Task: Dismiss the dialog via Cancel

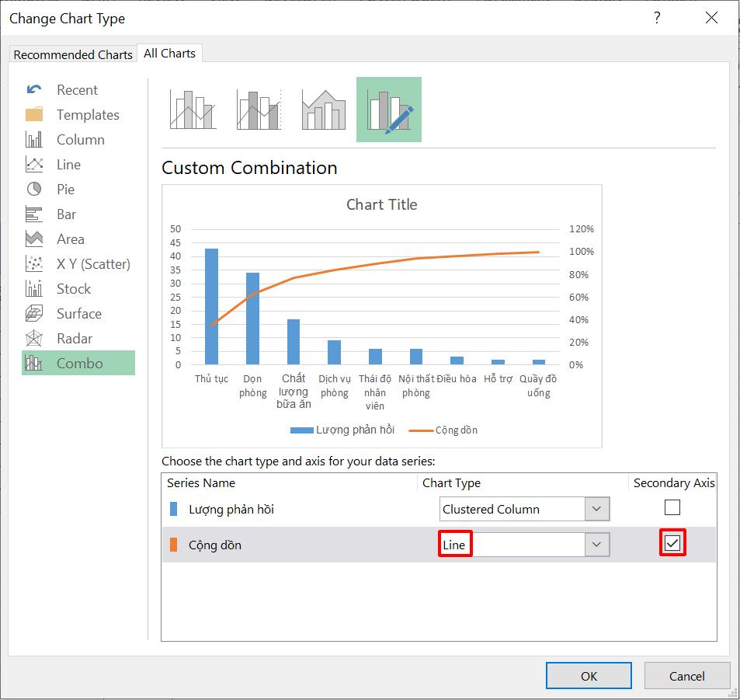Action: (686, 675)
